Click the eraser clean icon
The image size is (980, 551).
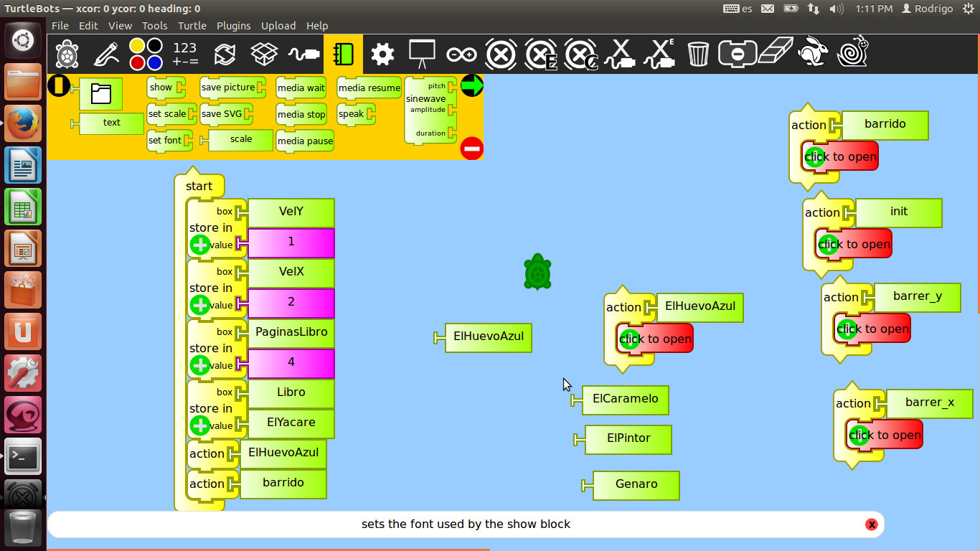click(x=776, y=52)
